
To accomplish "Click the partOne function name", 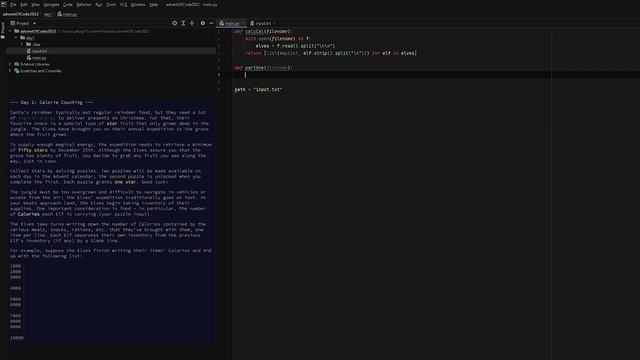I will (x=254, y=68).
